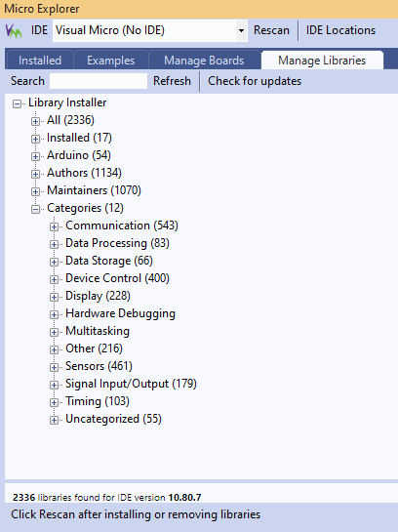Select the Hardware Debugging category
398x532 pixels.
point(120,313)
